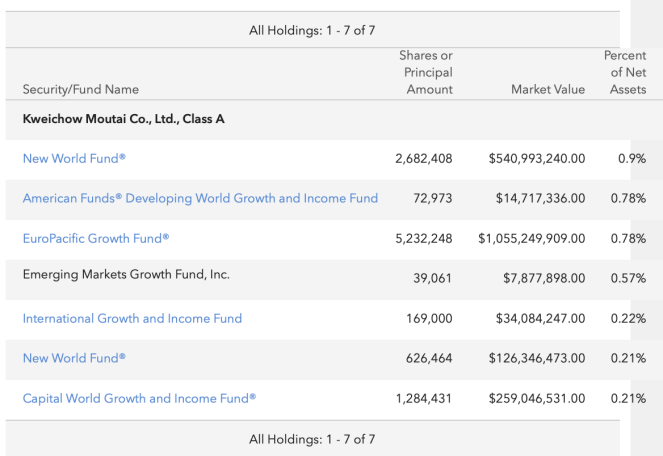Viewport: 663px width, 456px height.
Task: Click Emerging Markets Growth Fund, Inc. name
Action: 126,274
